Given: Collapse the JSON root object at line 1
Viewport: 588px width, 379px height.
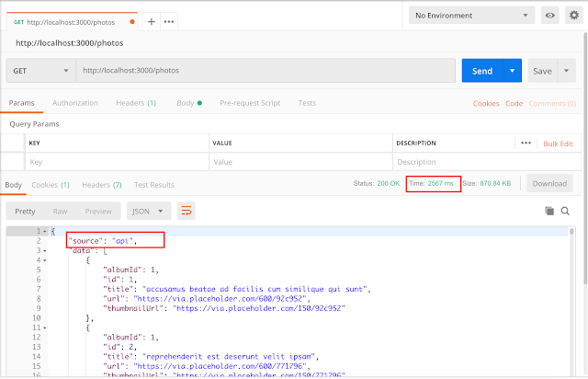Looking at the screenshot, I should point(42,230).
